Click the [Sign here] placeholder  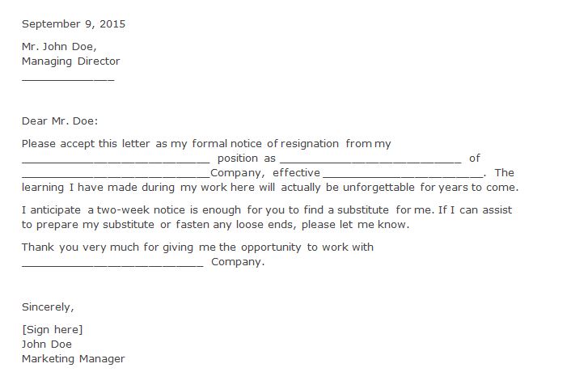pyautogui.click(x=53, y=330)
